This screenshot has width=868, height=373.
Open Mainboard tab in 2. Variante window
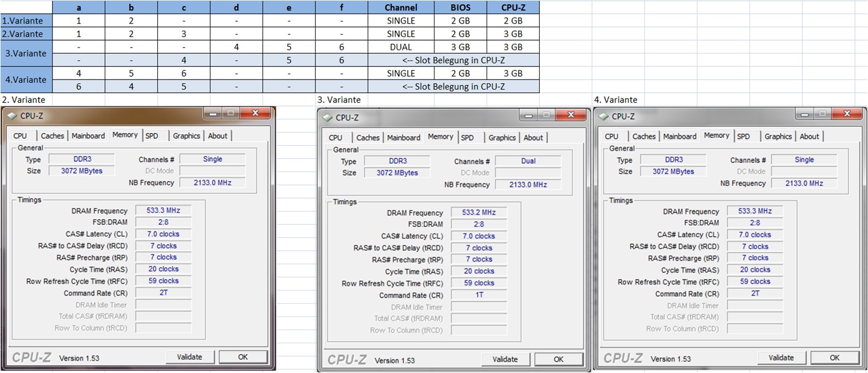[88, 136]
